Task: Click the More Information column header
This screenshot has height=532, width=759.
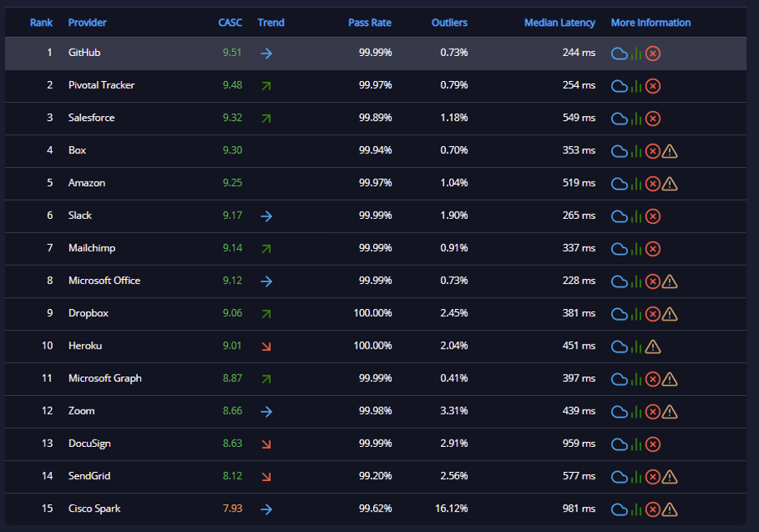Action: (x=650, y=23)
